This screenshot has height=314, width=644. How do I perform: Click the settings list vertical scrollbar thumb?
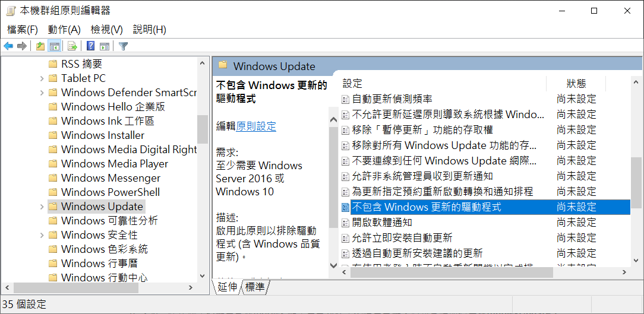636,182
